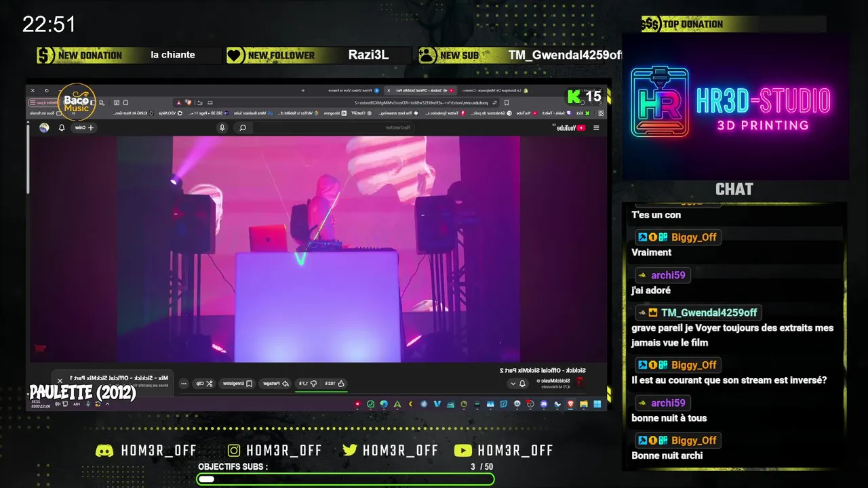Open the Tous les favoris folder
The width and height of the screenshot is (868, 488).
pyautogui.click(x=45, y=113)
